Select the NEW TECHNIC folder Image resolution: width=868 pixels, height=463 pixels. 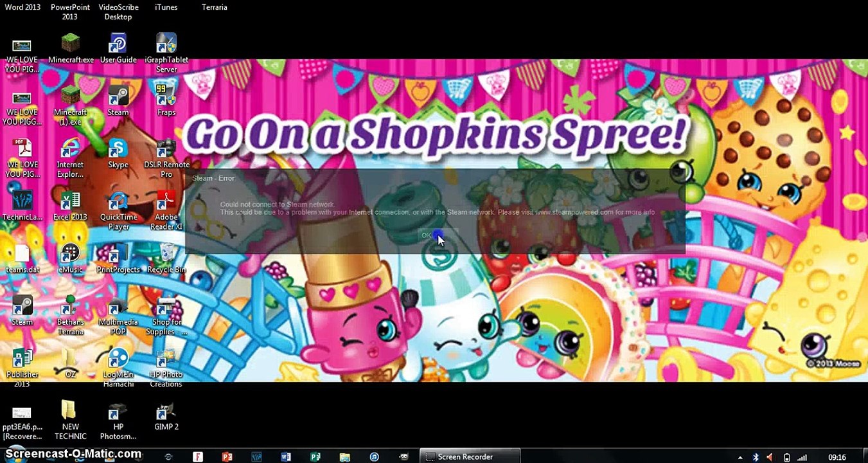(x=70, y=421)
